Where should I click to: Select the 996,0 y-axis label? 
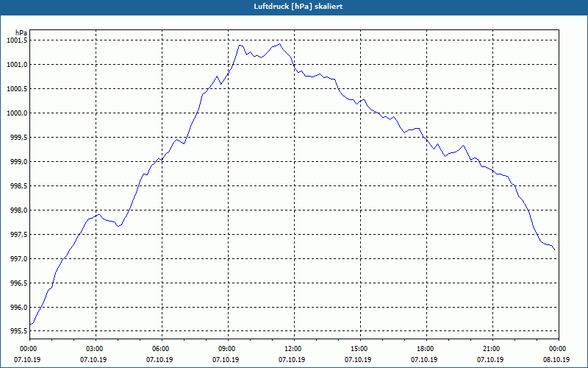pos(18,307)
